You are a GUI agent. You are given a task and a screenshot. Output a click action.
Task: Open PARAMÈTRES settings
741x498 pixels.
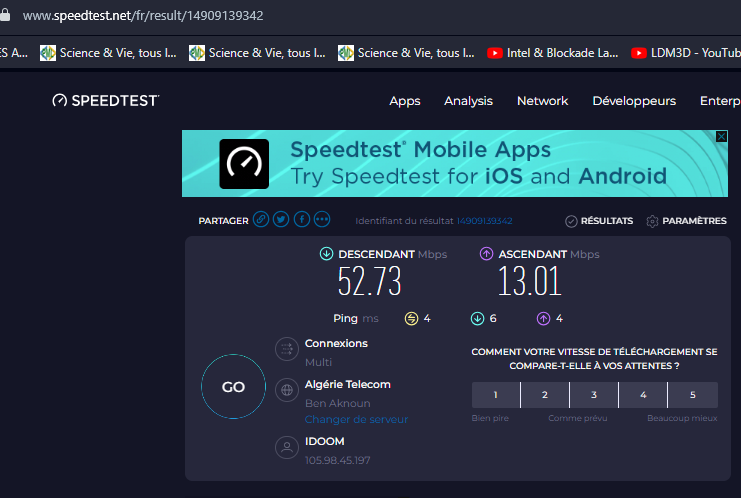coord(694,221)
